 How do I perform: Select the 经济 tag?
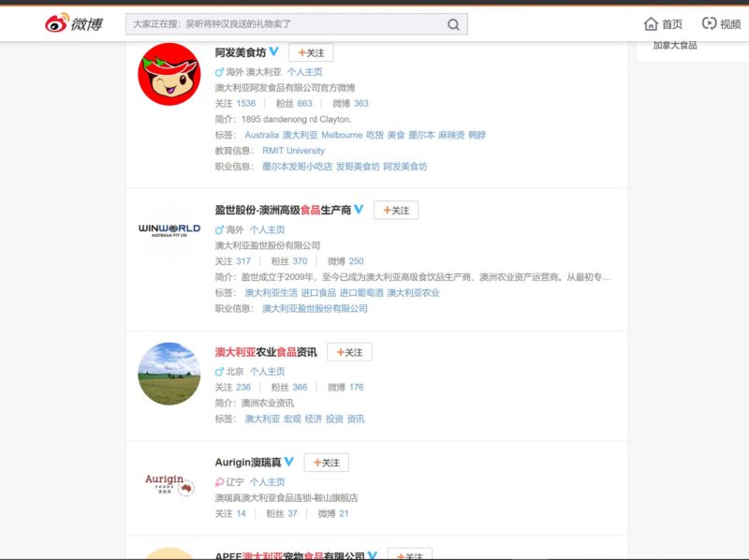point(314,419)
